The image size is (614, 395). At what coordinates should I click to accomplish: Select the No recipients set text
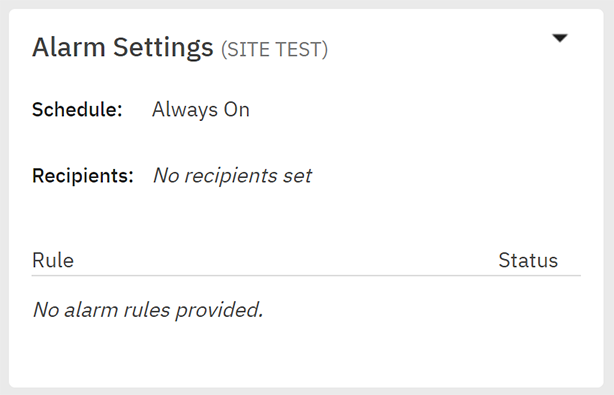coord(233,175)
